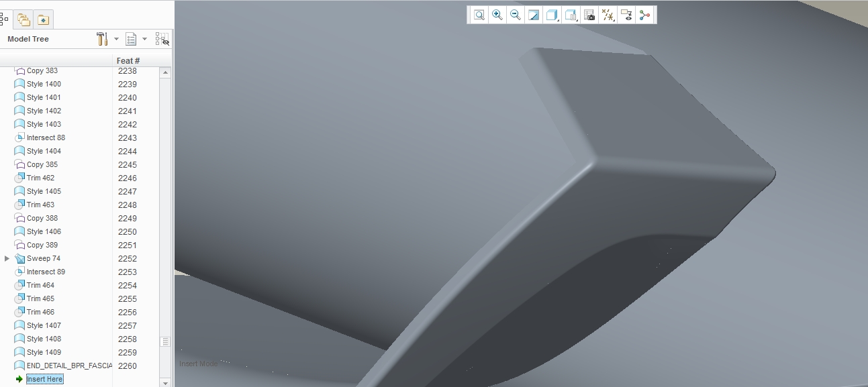Open the Saved Orientations list
Image resolution: width=868 pixels, height=387 pixels.
571,15
